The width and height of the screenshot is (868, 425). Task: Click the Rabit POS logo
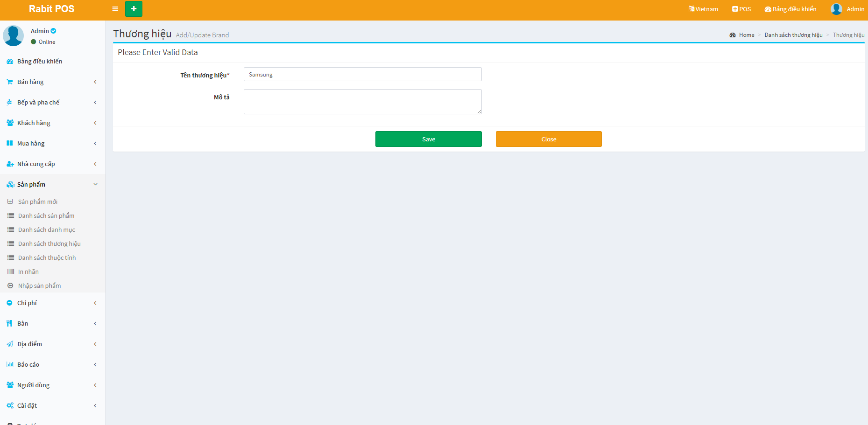52,9
